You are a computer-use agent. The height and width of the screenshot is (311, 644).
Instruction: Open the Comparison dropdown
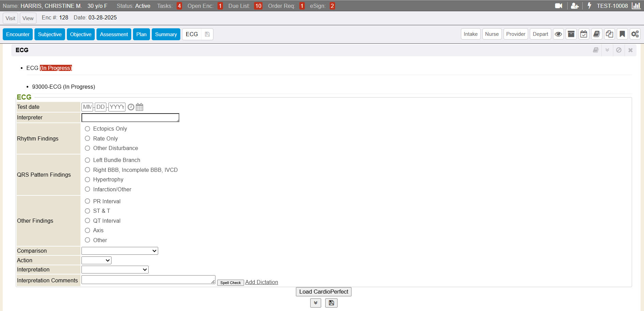tap(120, 251)
